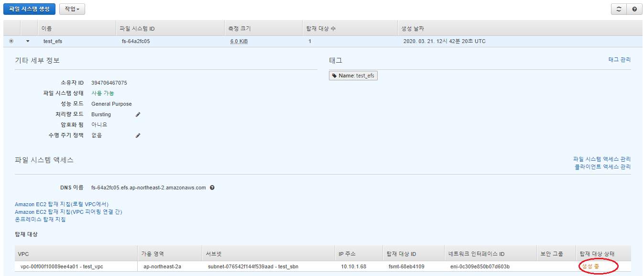Click the 사용 가능 file system status
This screenshot has width=644, height=276.
tap(103, 93)
